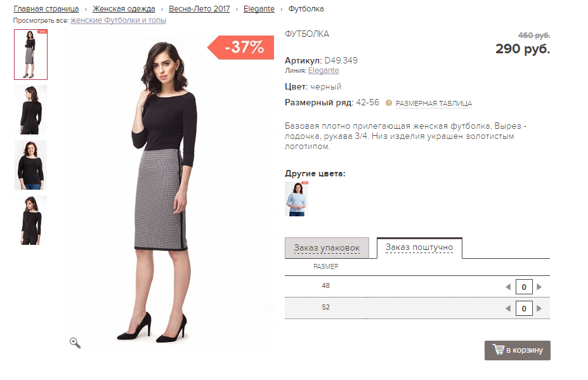This screenshot has width=588, height=380.
Task: Click the magnifier zoom icon under photo
Action: 75,343
